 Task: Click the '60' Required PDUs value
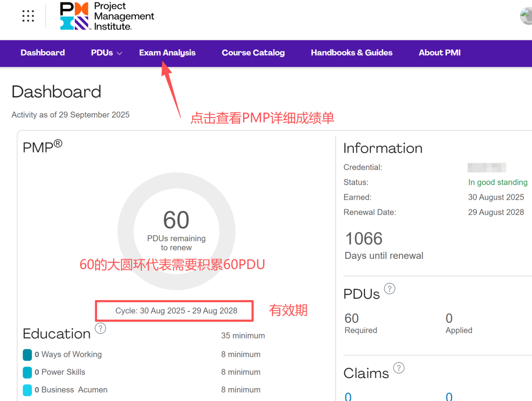pyautogui.click(x=352, y=318)
